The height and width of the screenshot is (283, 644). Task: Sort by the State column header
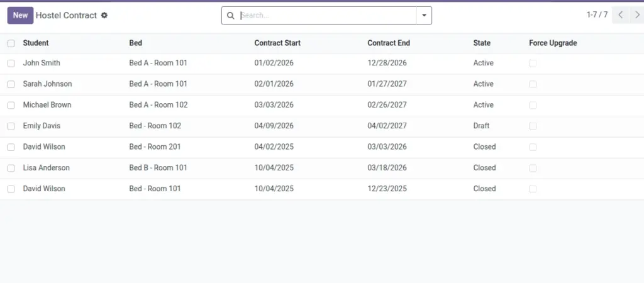coord(482,43)
